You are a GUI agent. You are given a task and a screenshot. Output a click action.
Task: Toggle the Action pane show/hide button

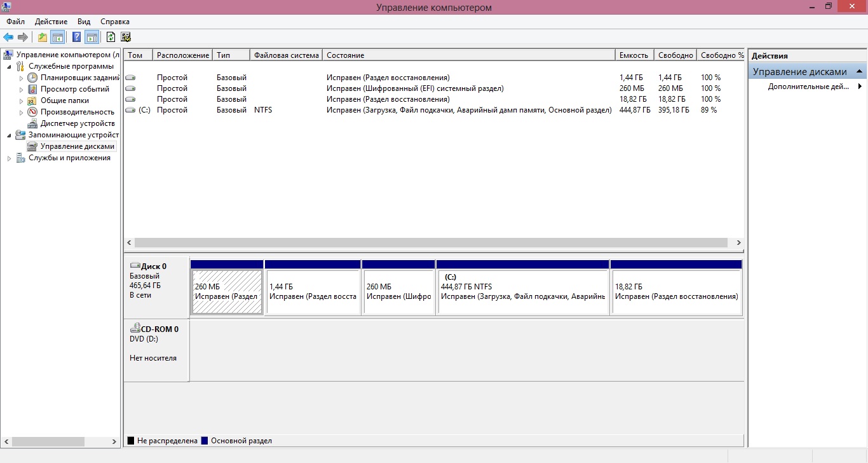92,37
